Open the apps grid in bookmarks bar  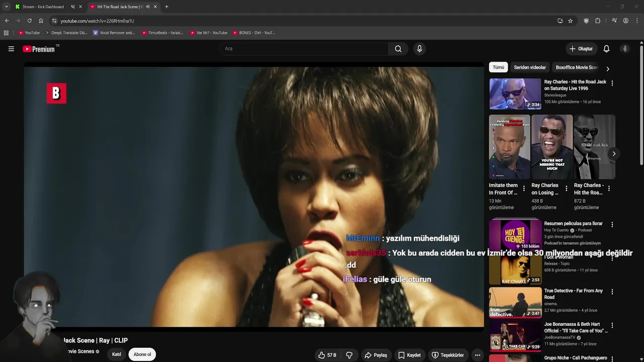point(6,33)
